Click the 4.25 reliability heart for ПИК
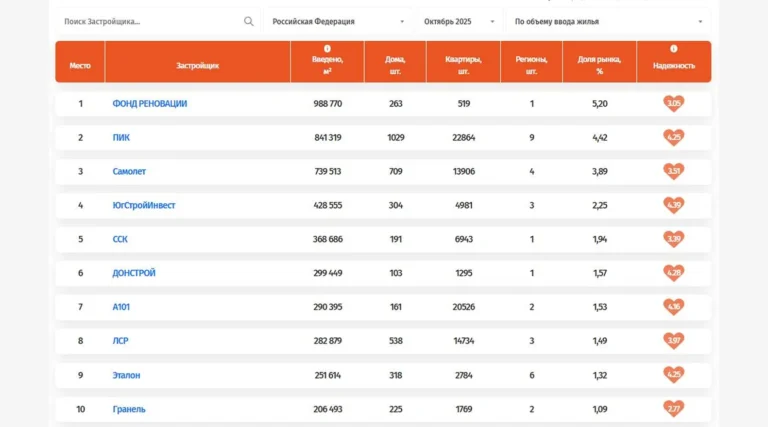The height and width of the screenshot is (427, 768). coord(673,137)
